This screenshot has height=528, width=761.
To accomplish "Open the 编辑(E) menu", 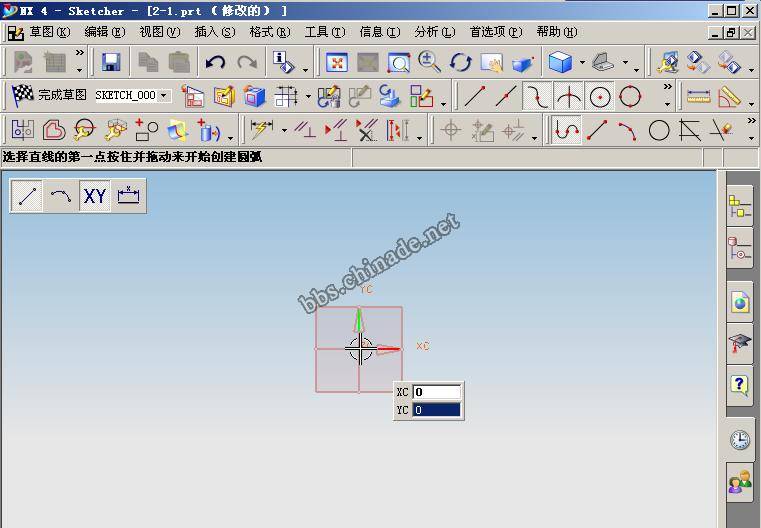I will pyautogui.click(x=105, y=32).
